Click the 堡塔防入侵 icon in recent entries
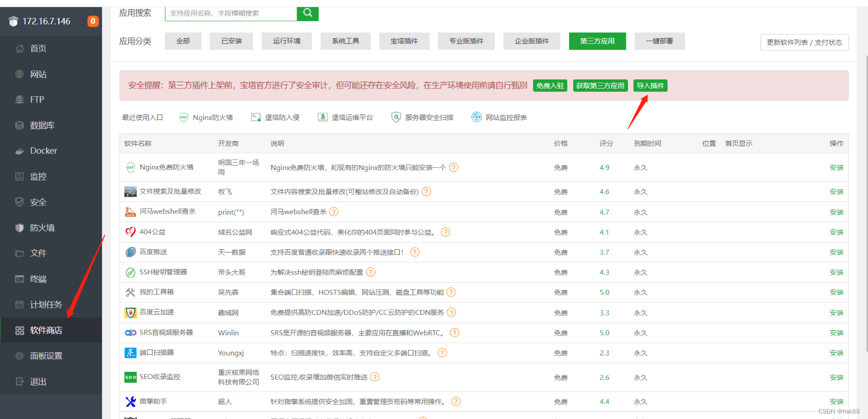The height and width of the screenshot is (419, 868). 255,117
